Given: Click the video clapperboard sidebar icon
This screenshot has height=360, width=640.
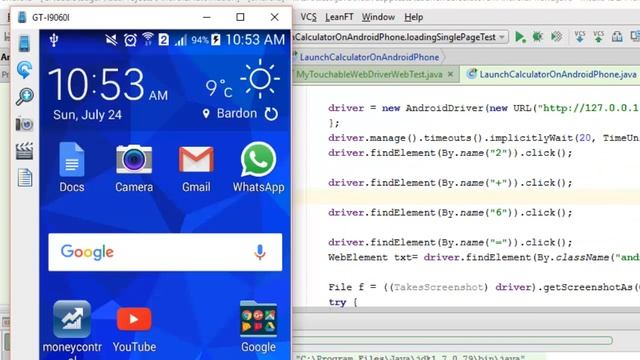Looking at the screenshot, I should 24,151.
